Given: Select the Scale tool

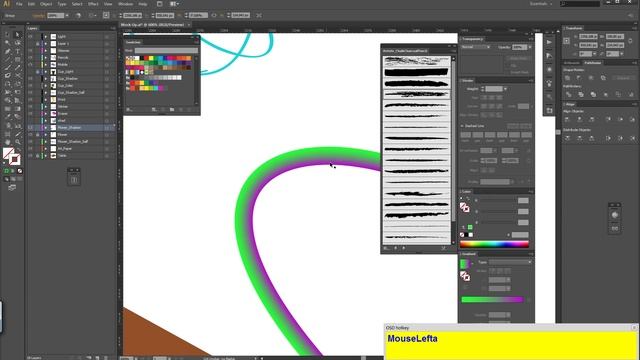Looking at the screenshot, I should click(17, 84).
